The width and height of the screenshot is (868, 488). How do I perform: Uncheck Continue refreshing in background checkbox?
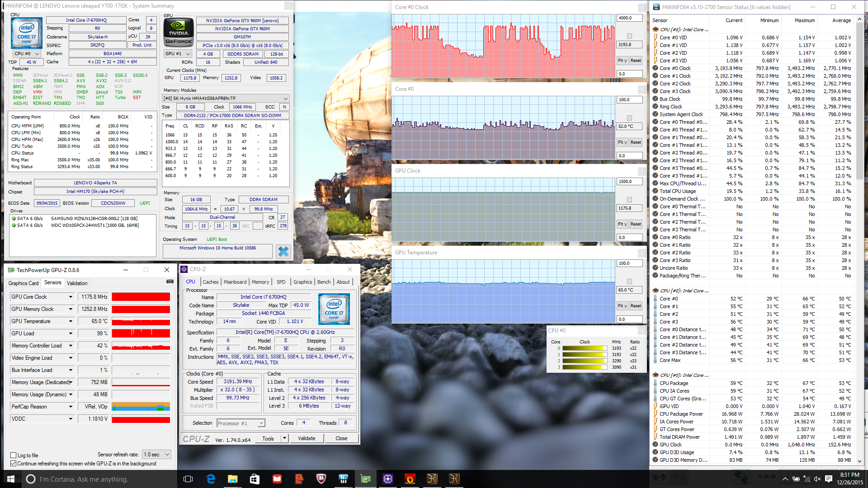[14, 464]
